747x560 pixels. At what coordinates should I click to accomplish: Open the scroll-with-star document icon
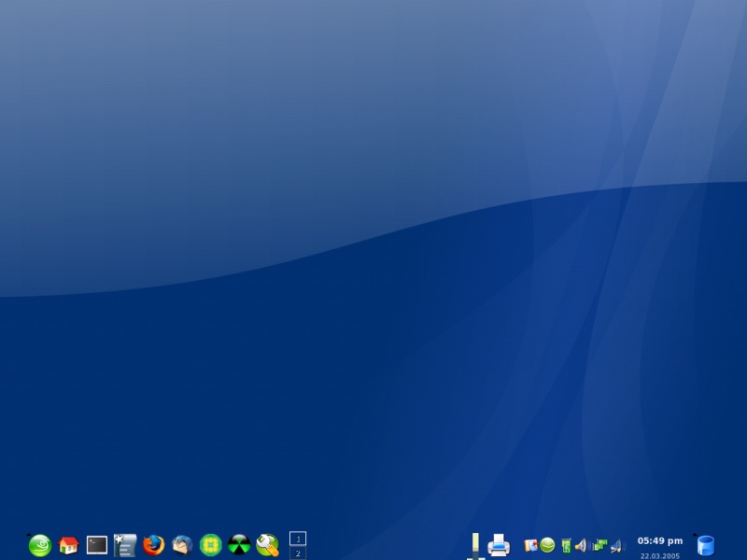tap(125, 545)
